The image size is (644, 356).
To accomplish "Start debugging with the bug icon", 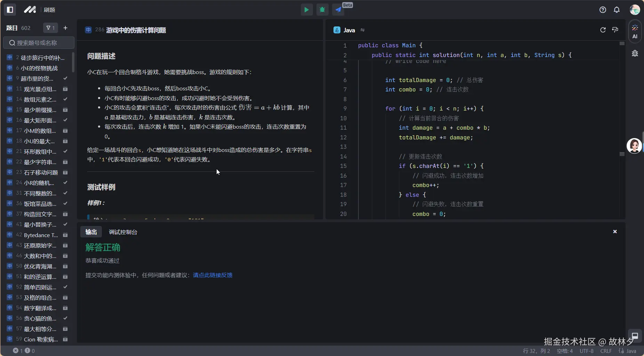I will pyautogui.click(x=323, y=9).
